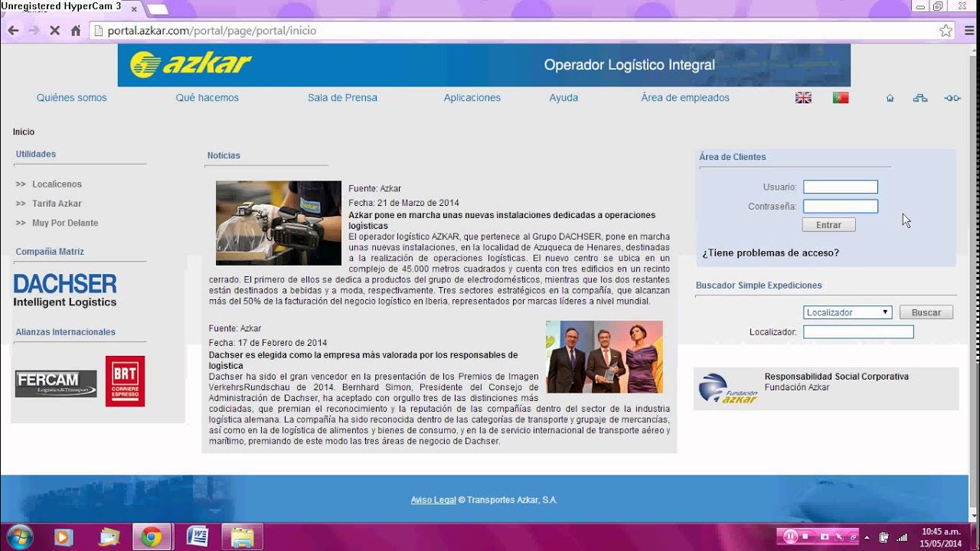Open the warehouse scanner news thumbnail
The height and width of the screenshot is (551, 980).
279,223
